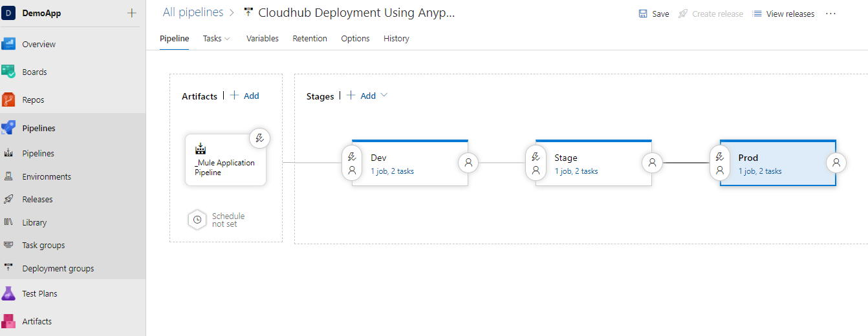Open pre-deployment conditions for Stage stage
This screenshot has width=868, height=336.
pyautogui.click(x=536, y=163)
